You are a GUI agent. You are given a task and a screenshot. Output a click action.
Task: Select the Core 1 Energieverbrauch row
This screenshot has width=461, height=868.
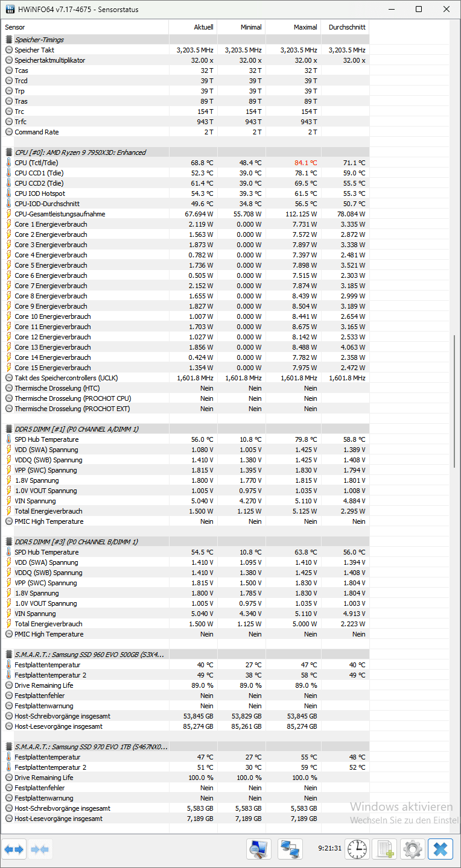click(185, 224)
